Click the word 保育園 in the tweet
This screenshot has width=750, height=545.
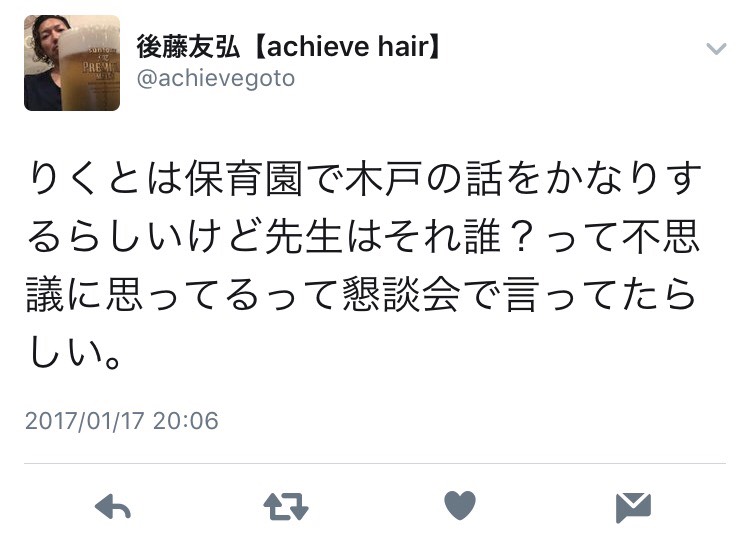pyautogui.click(x=243, y=179)
